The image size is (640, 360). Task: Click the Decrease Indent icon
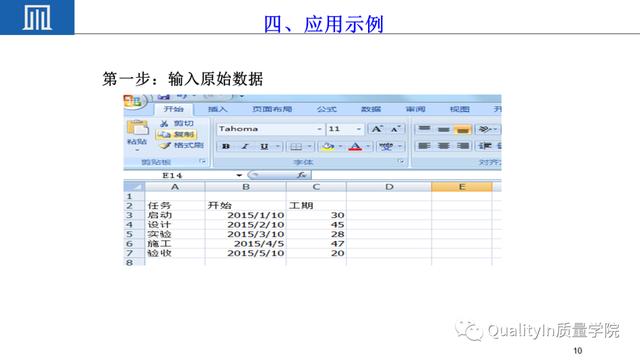pos(485,146)
